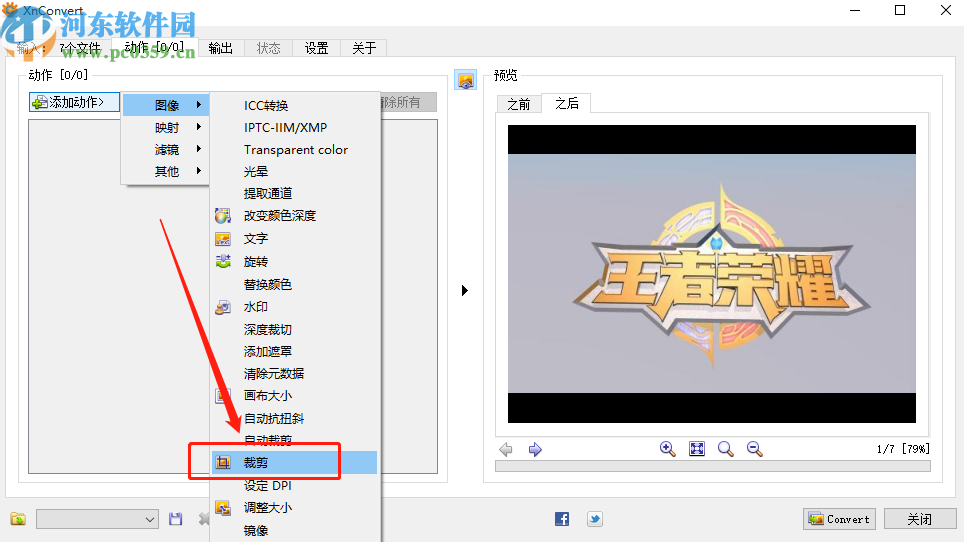
Task: Switch to the 设置 tab
Action: 317,48
